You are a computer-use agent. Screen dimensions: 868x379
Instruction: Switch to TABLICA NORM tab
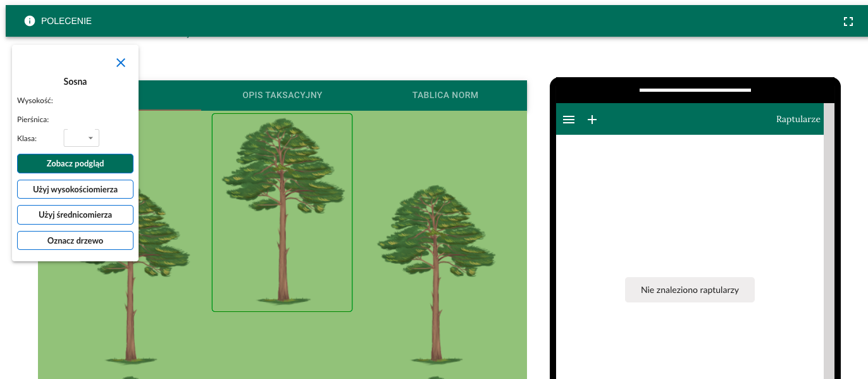[x=445, y=95]
